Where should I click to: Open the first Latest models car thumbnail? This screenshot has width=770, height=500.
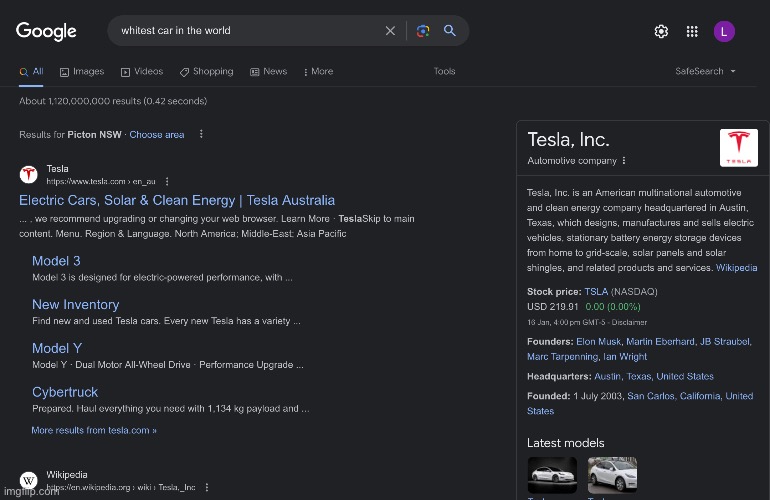[x=552, y=475]
